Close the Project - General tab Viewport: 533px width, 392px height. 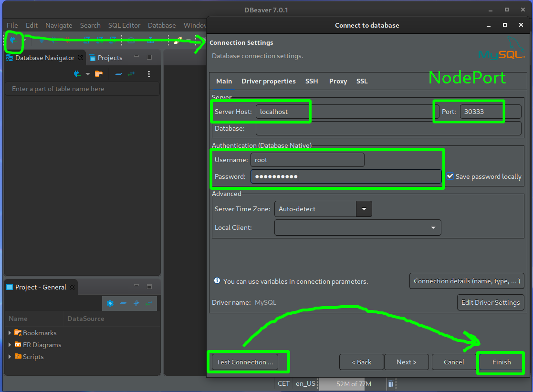point(72,287)
